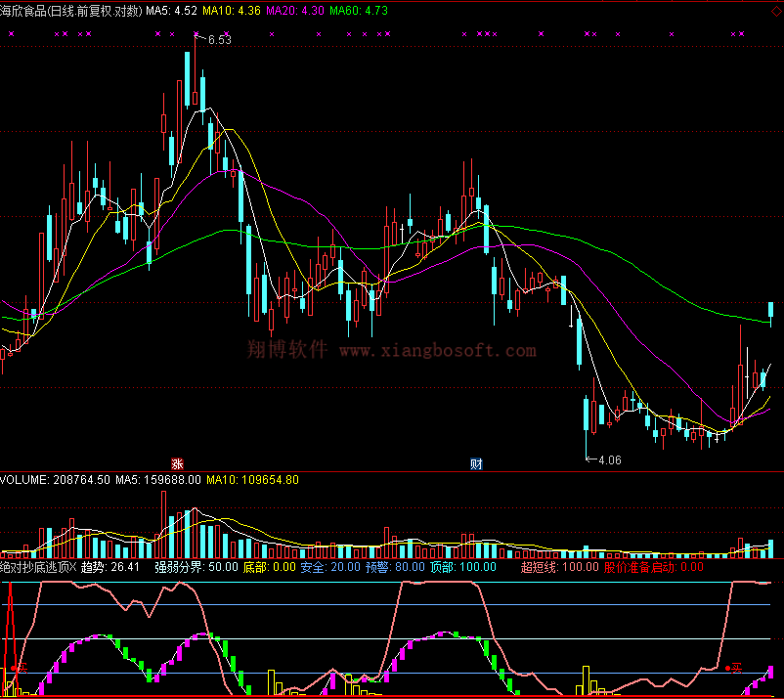Click volume MA5: 159688.00 label
The image size is (784, 699).
pos(158,480)
